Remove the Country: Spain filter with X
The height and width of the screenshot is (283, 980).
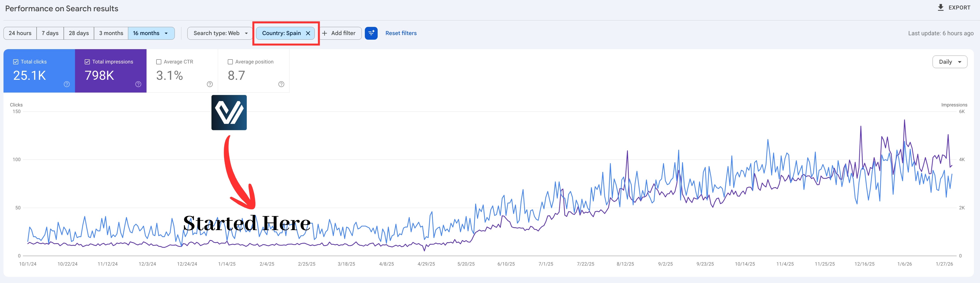(308, 33)
